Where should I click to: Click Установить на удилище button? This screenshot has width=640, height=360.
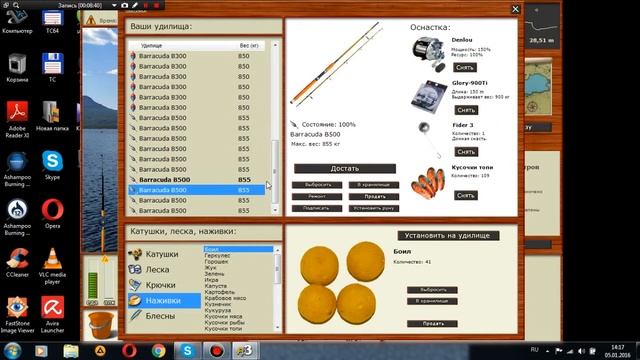pos(449,236)
